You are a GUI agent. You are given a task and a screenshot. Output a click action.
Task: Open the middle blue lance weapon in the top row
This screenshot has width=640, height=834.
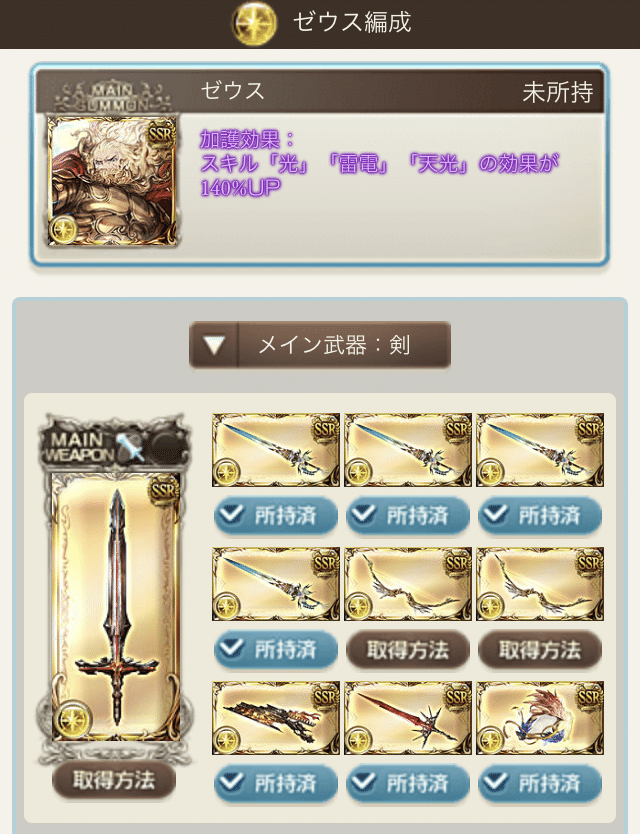[408, 450]
